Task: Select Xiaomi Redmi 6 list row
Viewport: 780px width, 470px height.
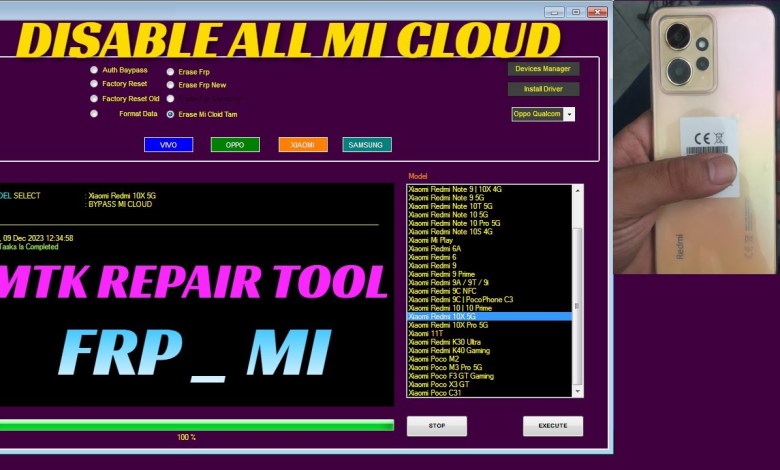Action: tap(489, 257)
